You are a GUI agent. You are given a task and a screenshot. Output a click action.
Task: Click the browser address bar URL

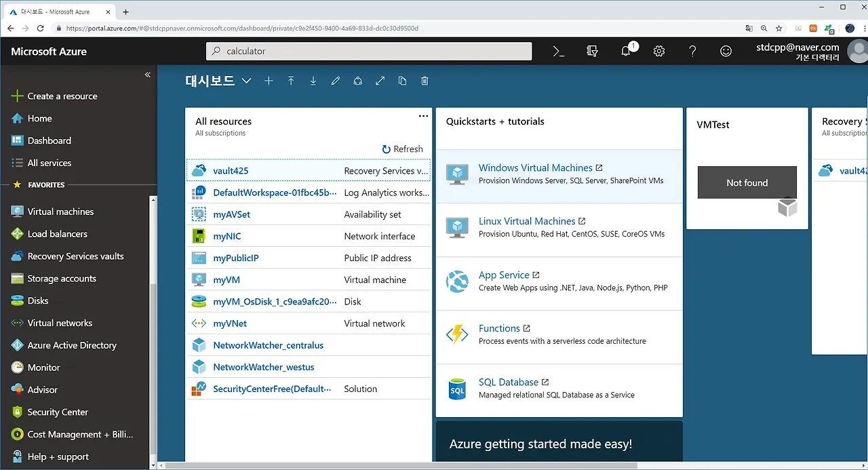point(242,28)
